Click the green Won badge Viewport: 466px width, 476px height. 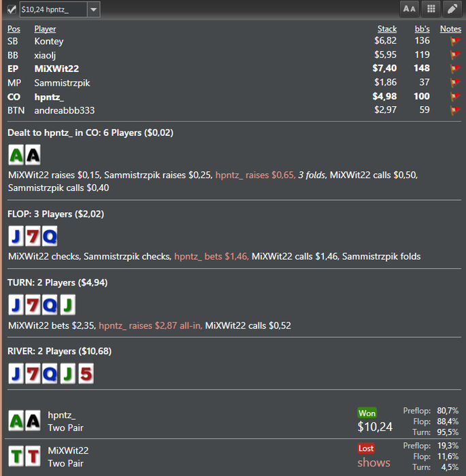point(367,413)
